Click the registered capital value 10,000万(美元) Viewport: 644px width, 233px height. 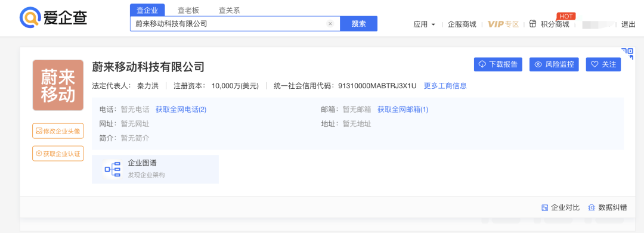click(x=235, y=86)
